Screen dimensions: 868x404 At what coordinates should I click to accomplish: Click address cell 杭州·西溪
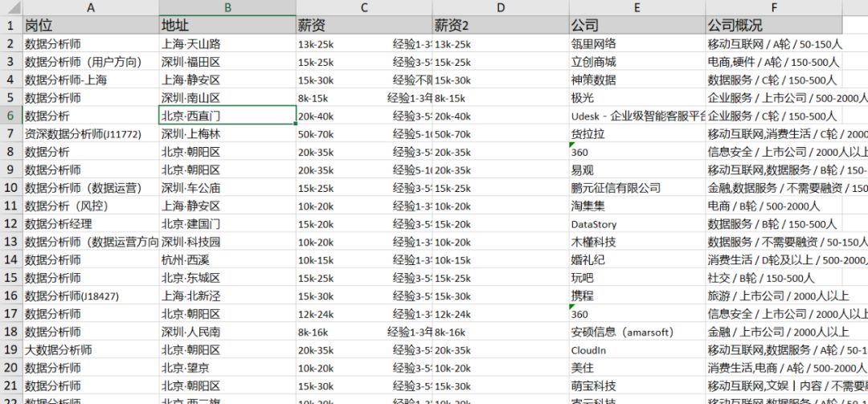point(227,259)
